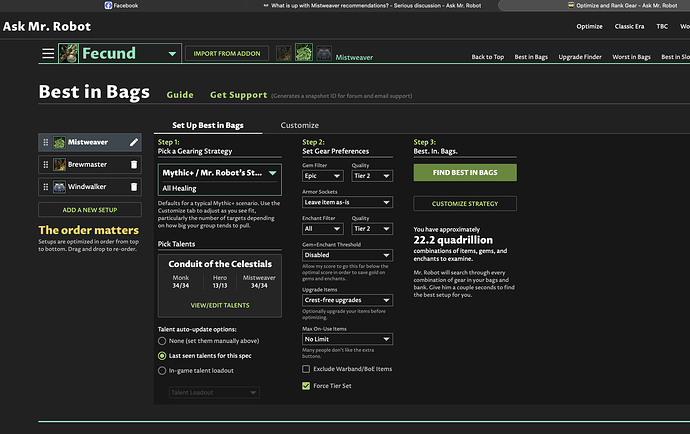The width and height of the screenshot is (690, 434).
Task: Open Upgrade Items Crest-free upgrades dropdown
Action: point(347,300)
